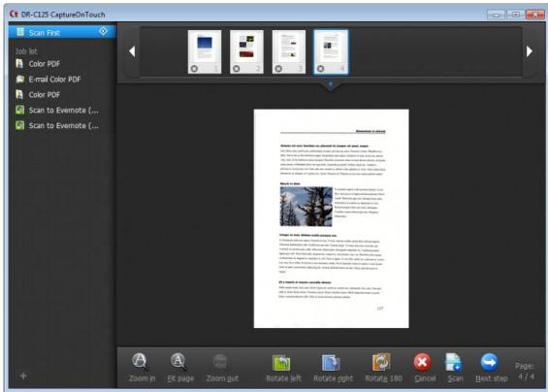Select the Fit page icon
548x392 pixels.
(178, 362)
